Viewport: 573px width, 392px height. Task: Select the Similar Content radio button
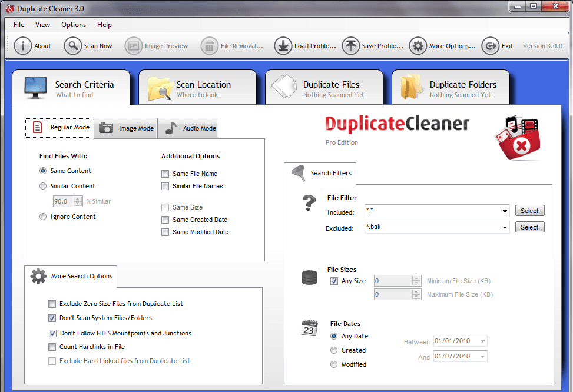[x=43, y=186]
